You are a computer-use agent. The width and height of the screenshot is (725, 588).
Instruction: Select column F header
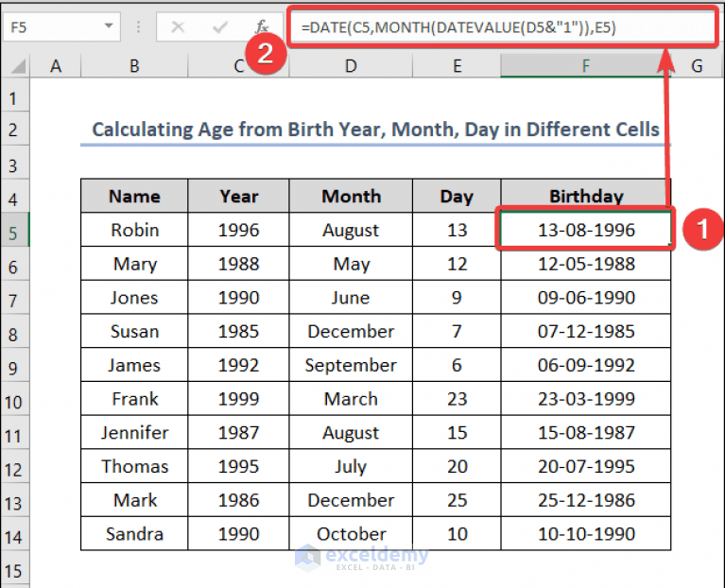coord(585,66)
